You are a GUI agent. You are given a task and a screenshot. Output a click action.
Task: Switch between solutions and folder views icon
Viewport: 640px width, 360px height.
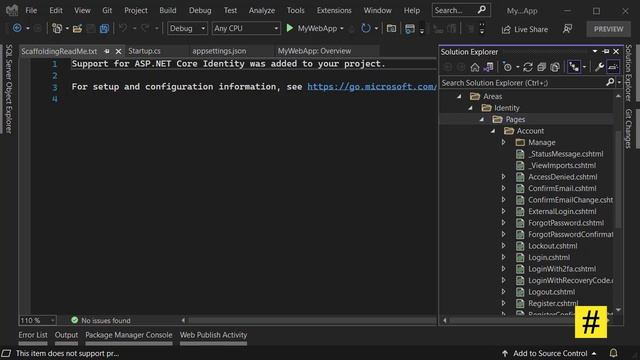click(488, 67)
